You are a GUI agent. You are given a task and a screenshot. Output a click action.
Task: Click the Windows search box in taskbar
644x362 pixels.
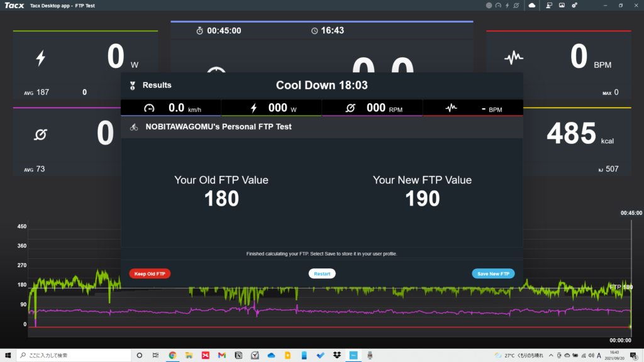tap(69, 355)
